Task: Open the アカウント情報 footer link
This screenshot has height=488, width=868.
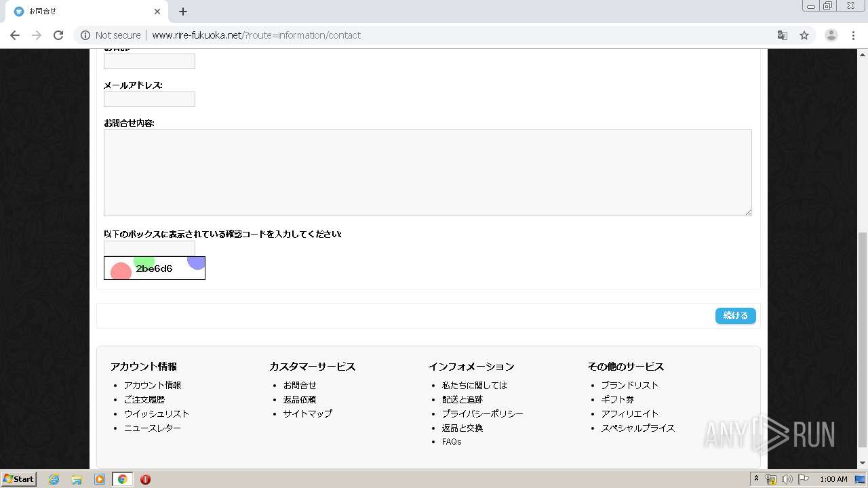Action: click(153, 385)
